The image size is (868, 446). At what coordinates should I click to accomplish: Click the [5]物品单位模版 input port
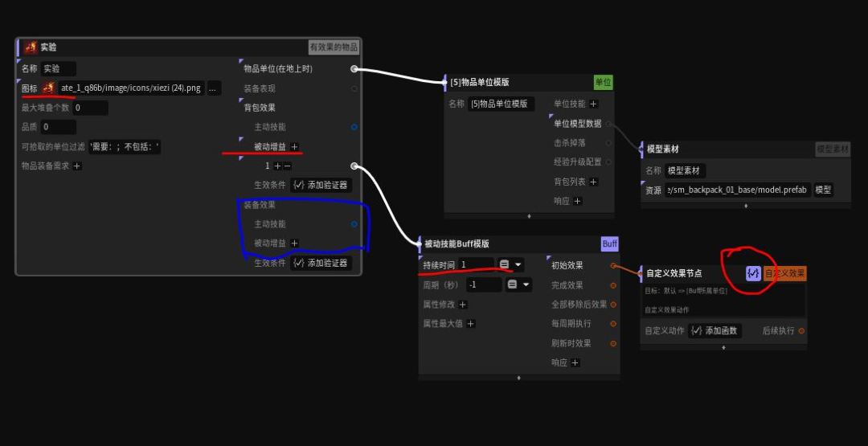[444, 83]
